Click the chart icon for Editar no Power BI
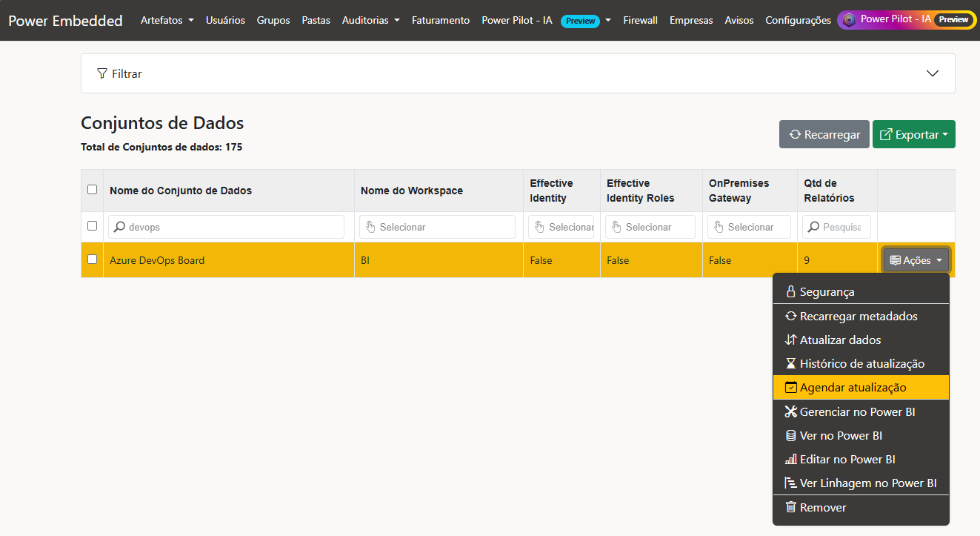The height and width of the screenshot is (536, 980). [790, 460]
